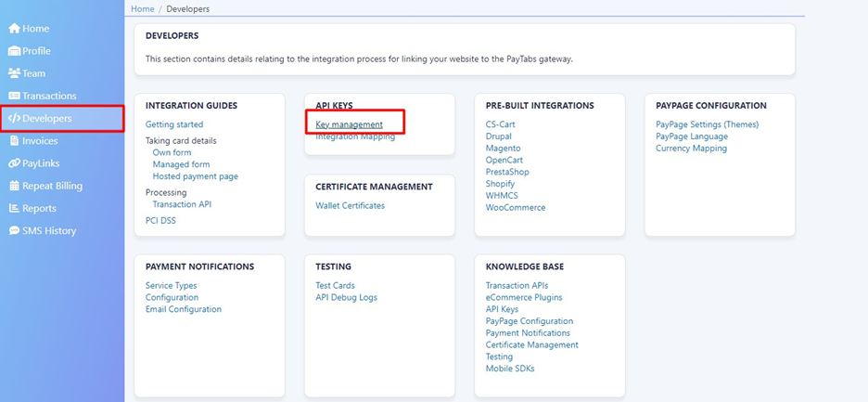Click the Developers code icon
The height and width of the screenshot is (402, 868).
[x=14, y=119]
